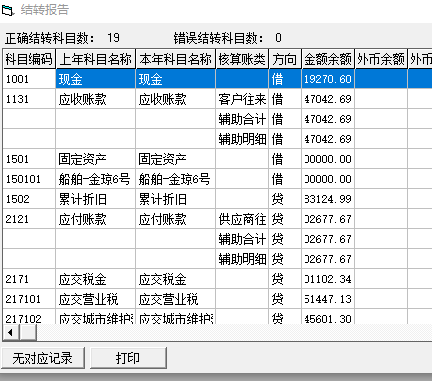Select the 1502 累计折旧 row
This screenshot has width=432, height=381.
click(217, 199)
